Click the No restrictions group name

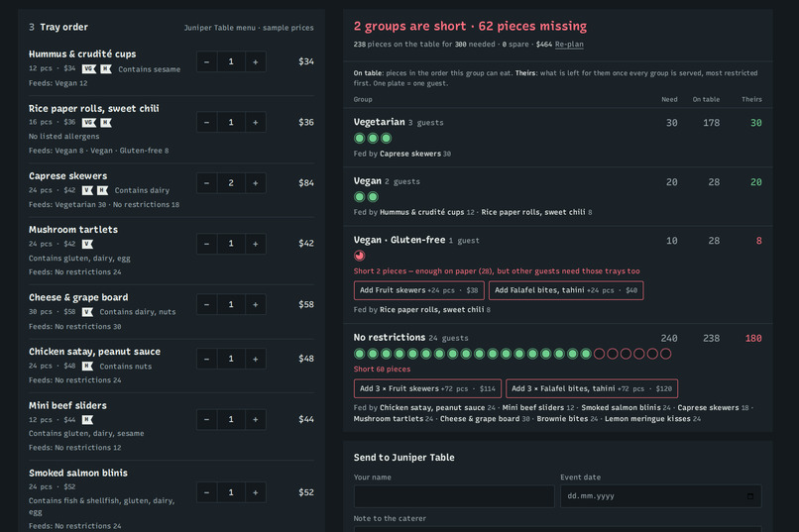click(390, 338)
